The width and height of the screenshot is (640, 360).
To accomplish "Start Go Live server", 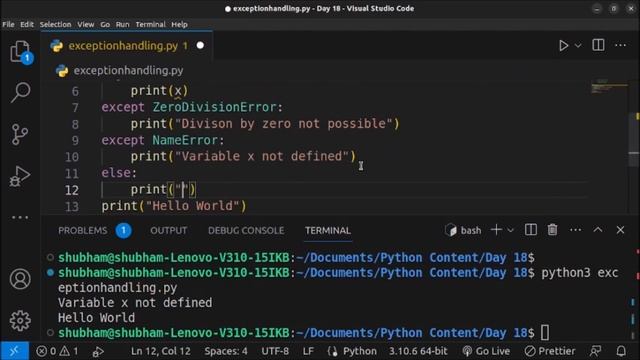I will (x=486, y=351).
